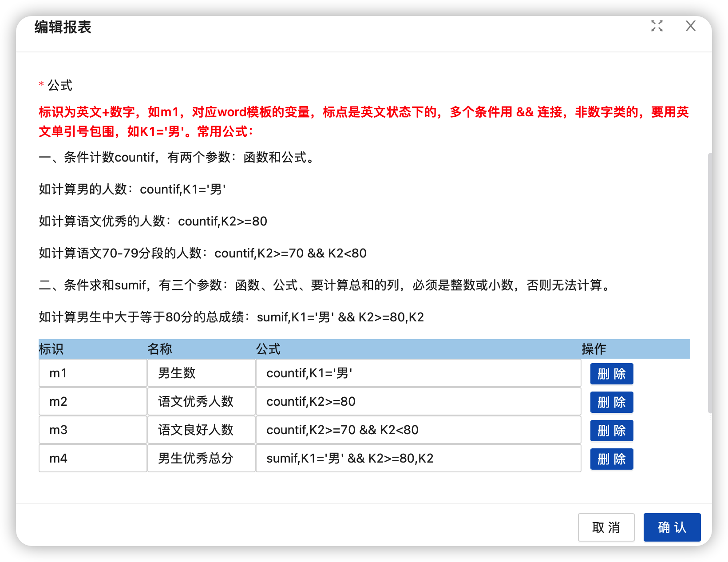Delete the m3 语文良好人数 row

pos(611,431)
